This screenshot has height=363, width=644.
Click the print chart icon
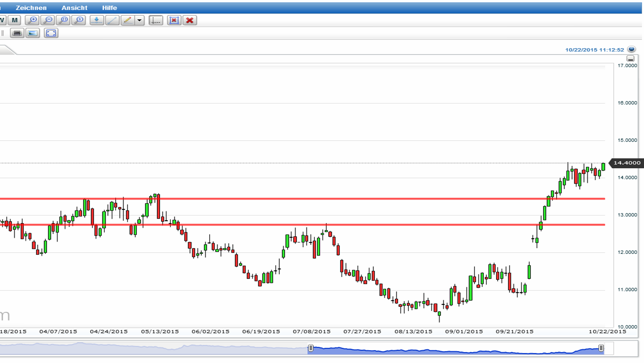tap(17, 33)
